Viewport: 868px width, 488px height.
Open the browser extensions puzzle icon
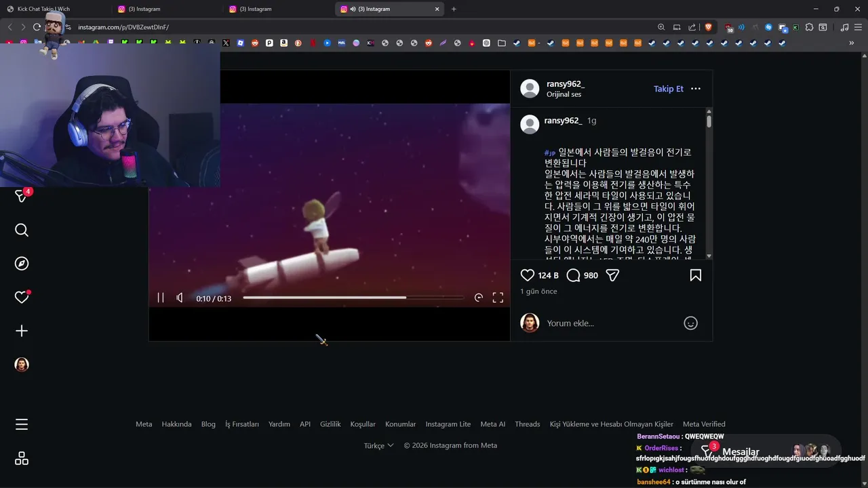pos(809,27)
